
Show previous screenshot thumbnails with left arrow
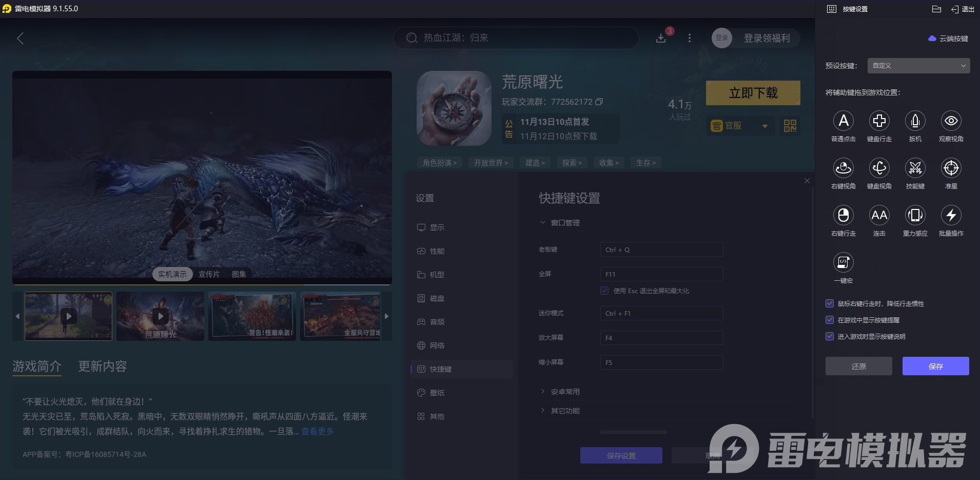(17, 316)
